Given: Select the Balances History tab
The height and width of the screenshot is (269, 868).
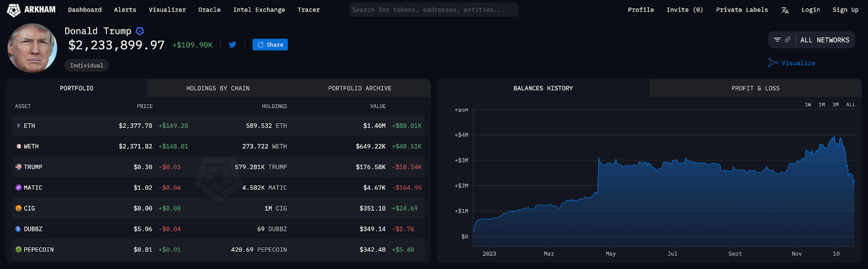Looking at the screenshot, I should point(543,88).
